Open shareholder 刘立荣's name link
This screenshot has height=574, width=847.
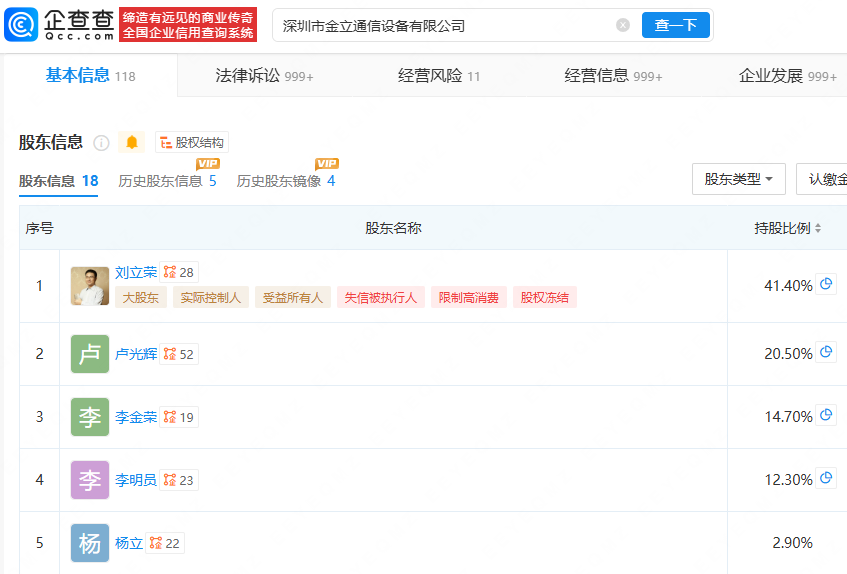point(136,272)
